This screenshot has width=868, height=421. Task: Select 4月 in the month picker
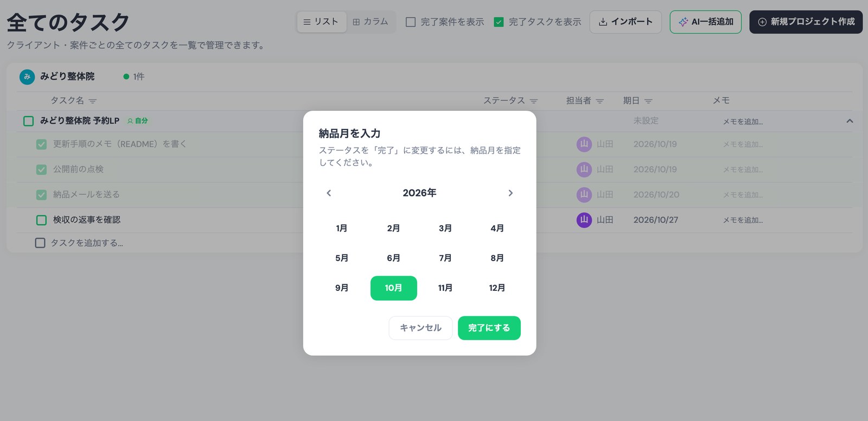point(497,228)
